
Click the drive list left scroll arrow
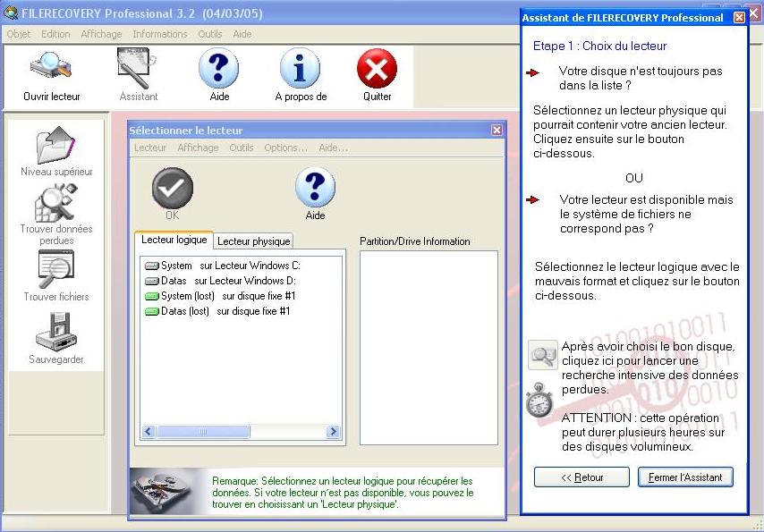point(149,432)
